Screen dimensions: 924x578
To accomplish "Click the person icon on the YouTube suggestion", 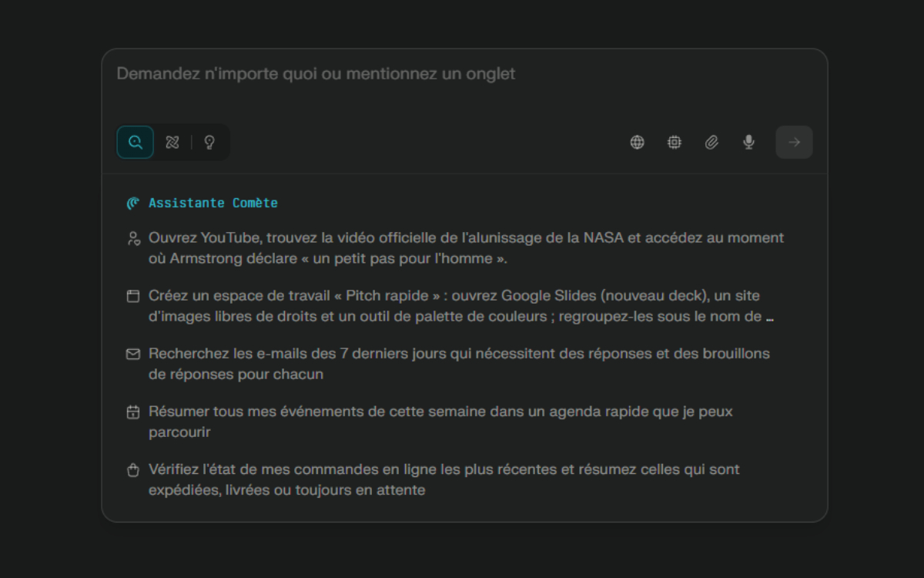I will coord(133,239).
